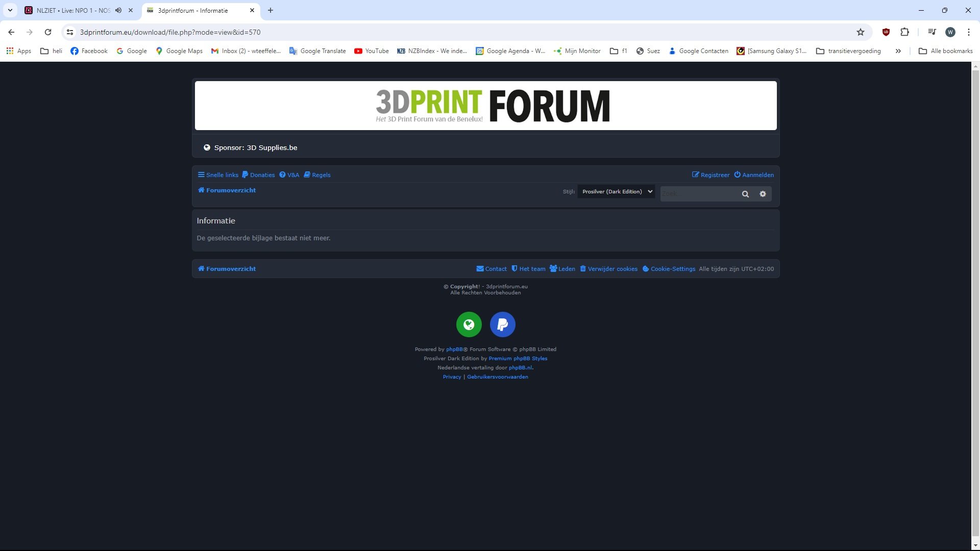Open advanced search gear icon
This screenshot has width=980, height=551.
click(x=763, y=194)
